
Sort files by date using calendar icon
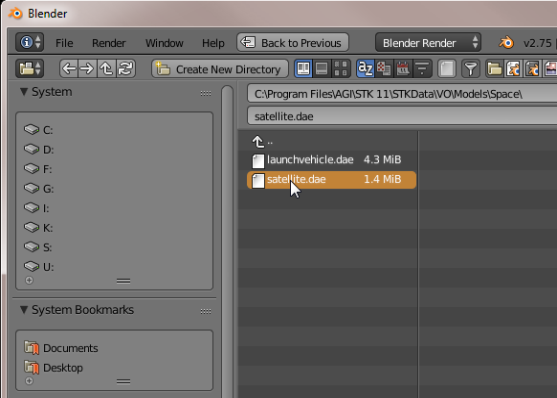pos(403,69)
